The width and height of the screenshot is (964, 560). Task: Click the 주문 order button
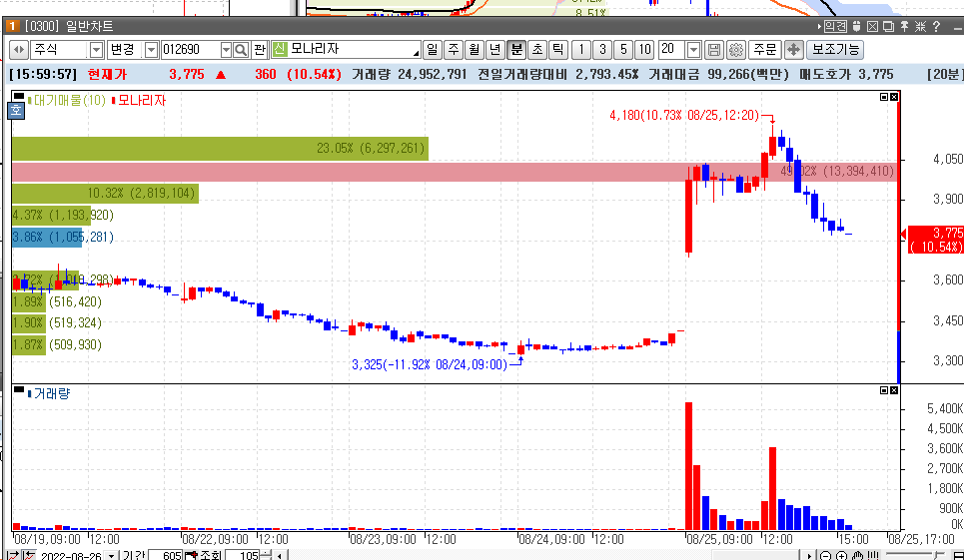pyautogui.click(x=765, y=50)
